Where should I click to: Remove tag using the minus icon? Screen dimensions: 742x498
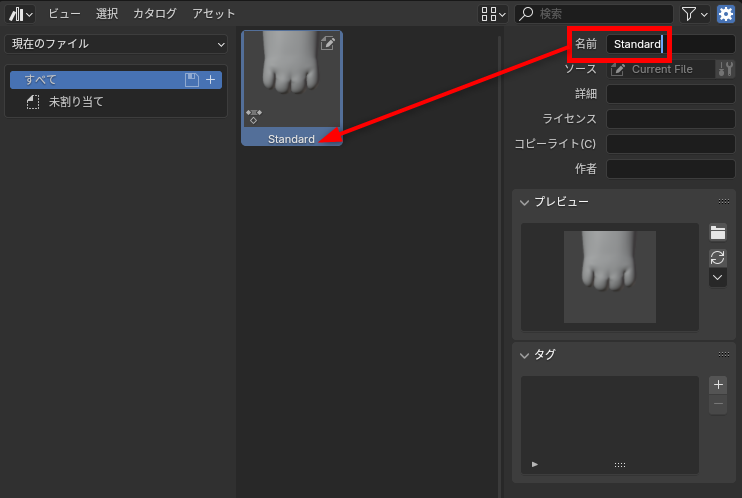(x=718, y=404)
